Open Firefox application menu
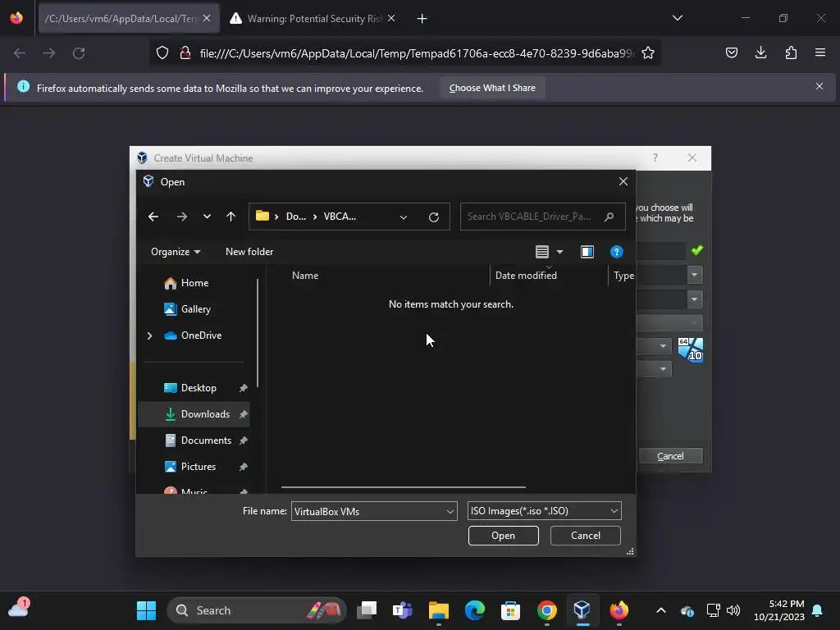Image resolution: width=840 pixels, height=630 pixels. pyautogui.click(x=819, y=53)
